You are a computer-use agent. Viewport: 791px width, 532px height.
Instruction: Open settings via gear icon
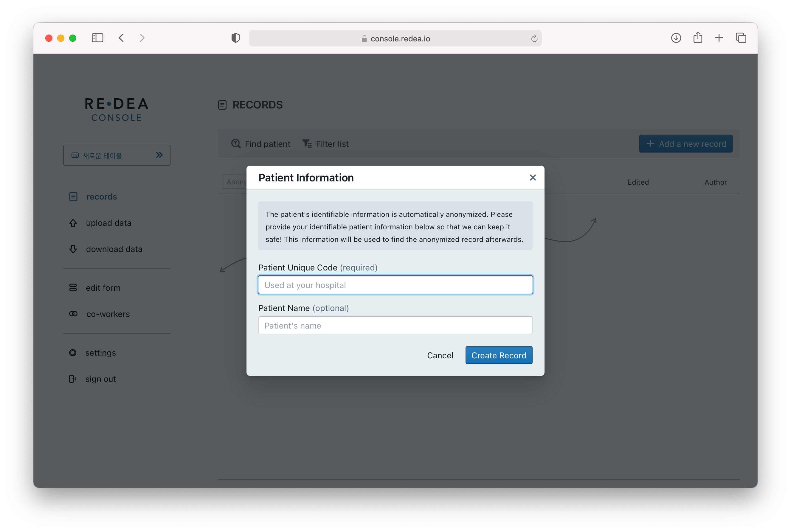[73, 353]
